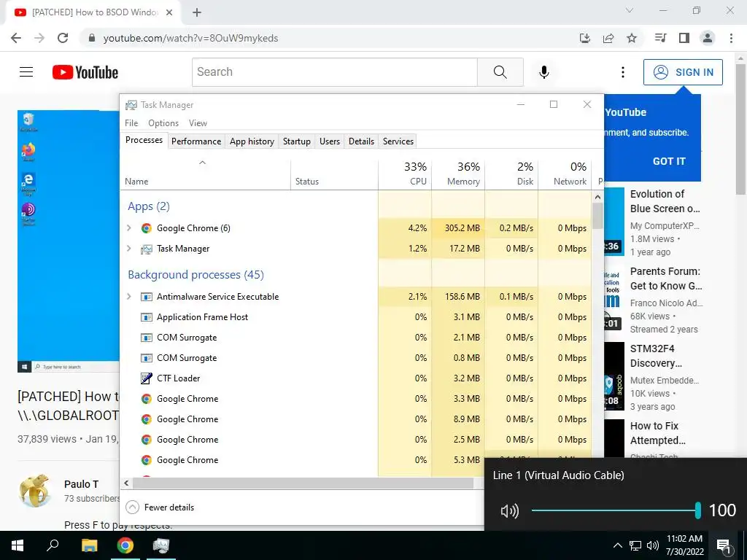Image resolution: width=747 pixels, height=560 pixels.
Task: Switch to the Services tab
Action: (x=398, y=141)
